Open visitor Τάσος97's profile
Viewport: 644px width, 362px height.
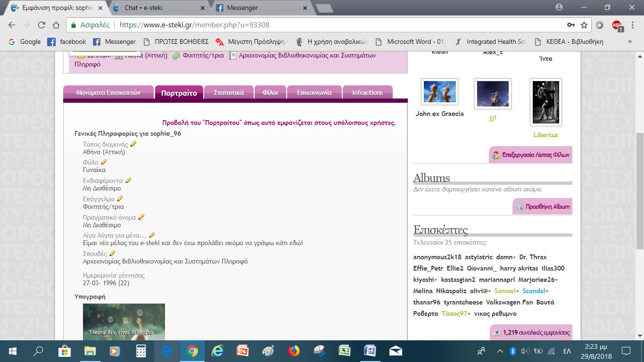(x=454, y=313)
